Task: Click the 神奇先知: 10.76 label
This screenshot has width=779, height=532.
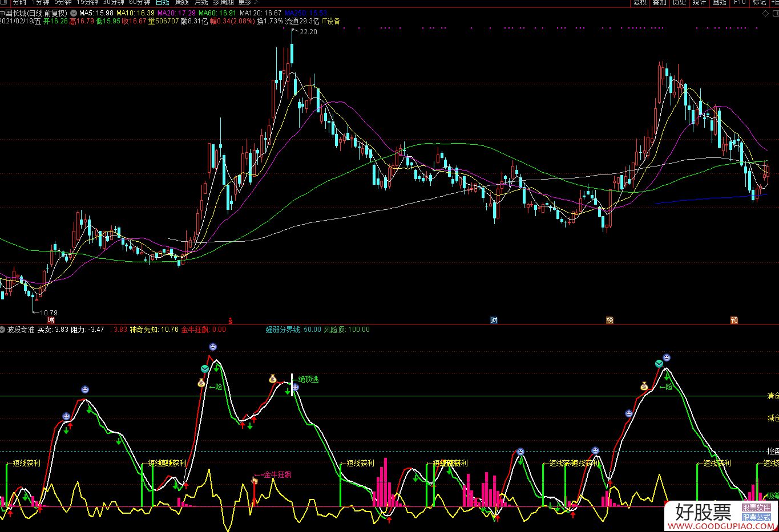Action: (x=154, y=330)
